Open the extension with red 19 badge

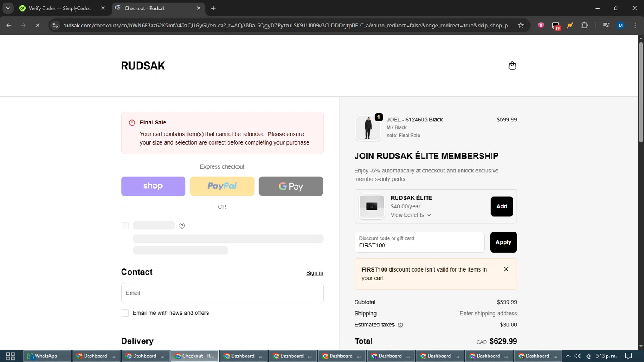point(556,26)
